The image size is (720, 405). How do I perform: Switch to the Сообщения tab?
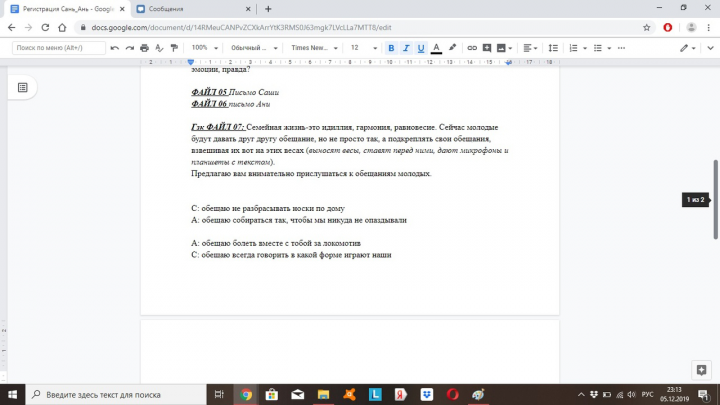193,9
